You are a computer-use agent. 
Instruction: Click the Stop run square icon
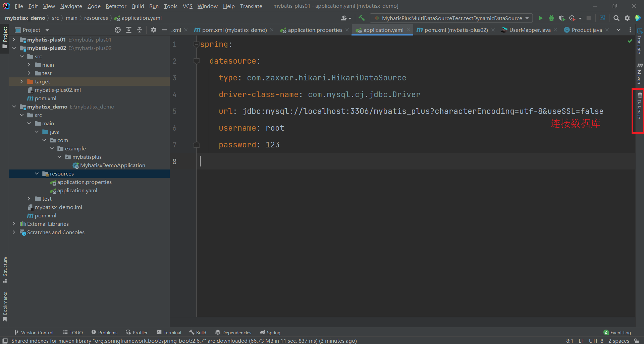(589, 18)
